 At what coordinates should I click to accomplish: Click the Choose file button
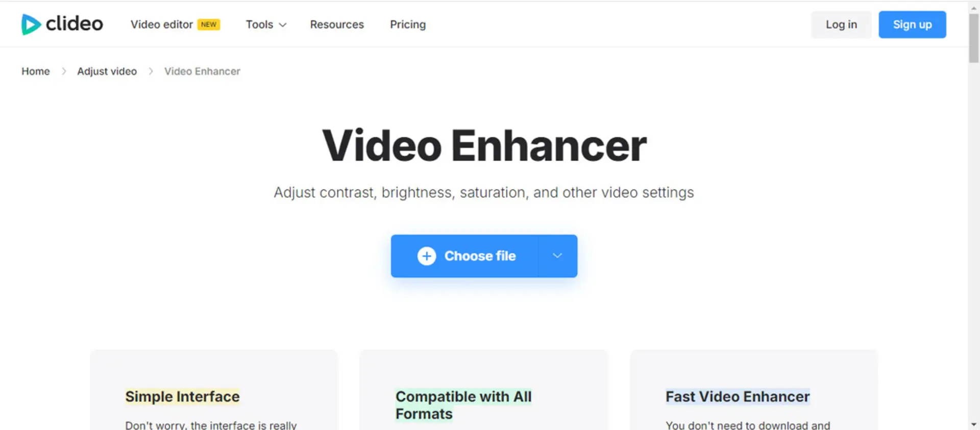464,256
